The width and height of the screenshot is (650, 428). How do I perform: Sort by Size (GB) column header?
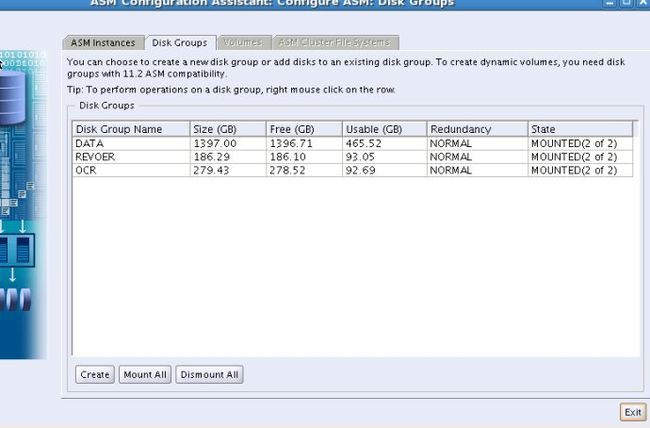(x=228, y=129)
